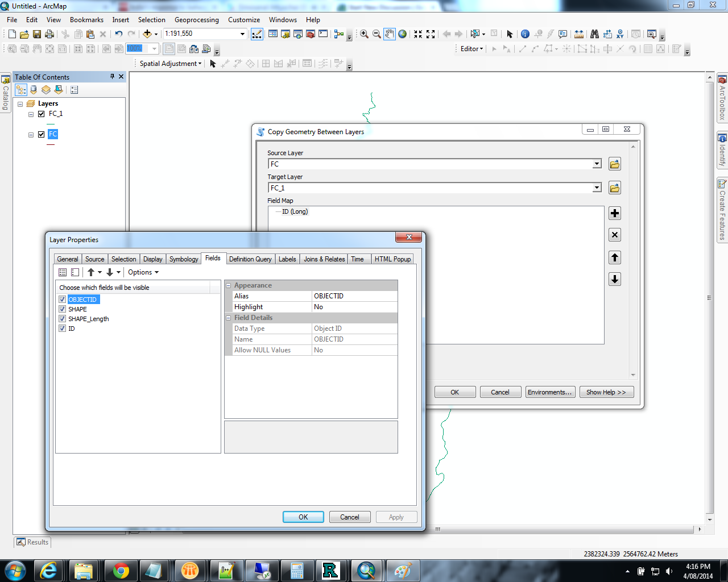
Task: Open the Target Layer dropdown
Action: 597,188
